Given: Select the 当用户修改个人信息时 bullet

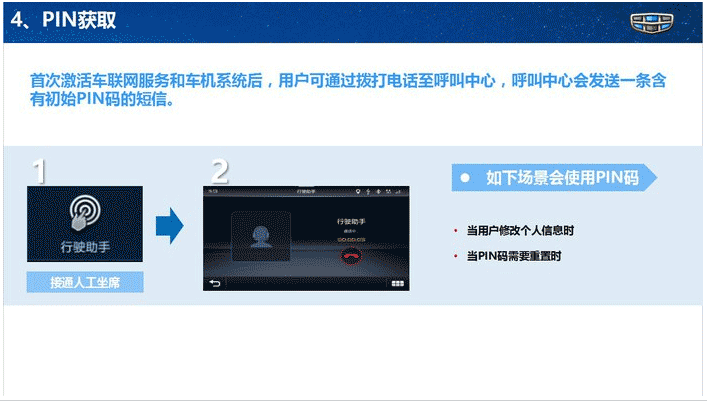Looking at the screenshot, I should 520,231.
